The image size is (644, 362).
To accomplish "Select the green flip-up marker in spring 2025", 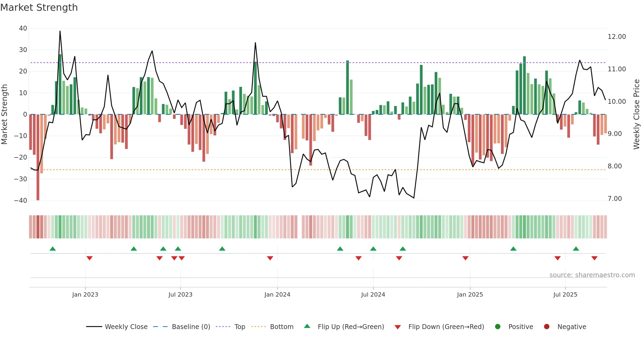I will 513,249.
